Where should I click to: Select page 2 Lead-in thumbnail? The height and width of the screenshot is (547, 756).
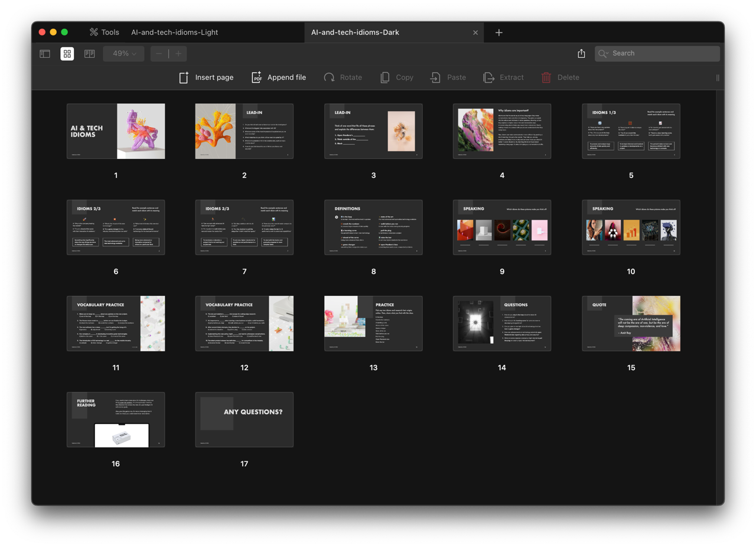(245, 131)
